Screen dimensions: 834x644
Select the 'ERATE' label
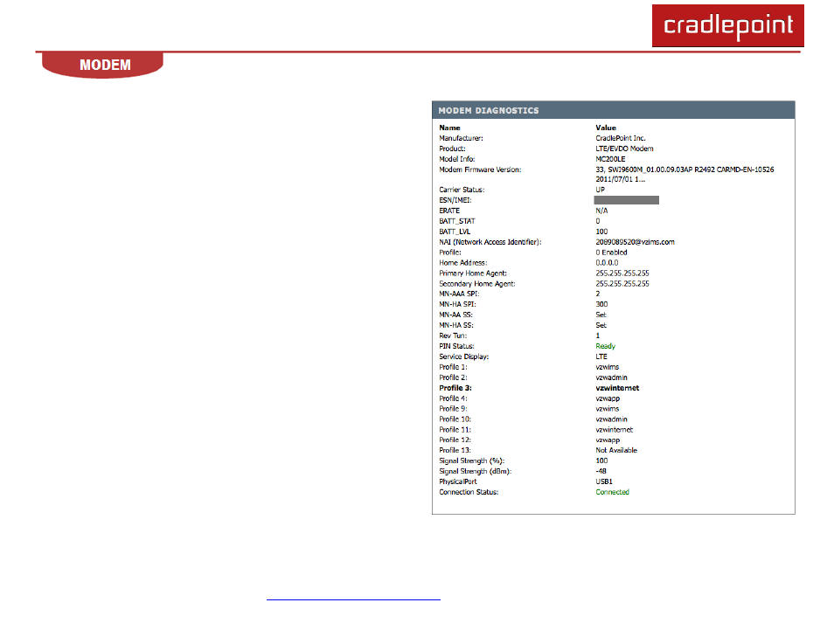449,211
